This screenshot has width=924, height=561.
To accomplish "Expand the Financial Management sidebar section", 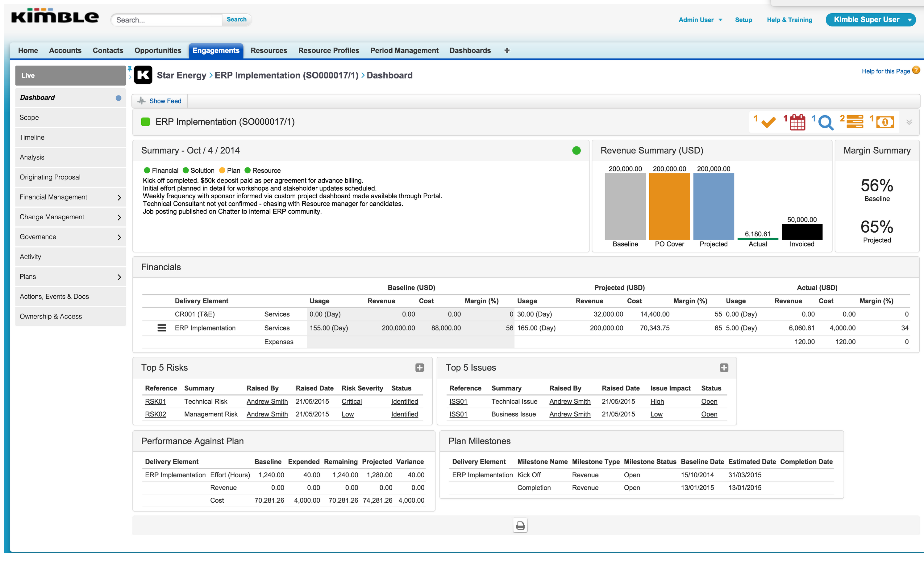I will click(119, 197).
